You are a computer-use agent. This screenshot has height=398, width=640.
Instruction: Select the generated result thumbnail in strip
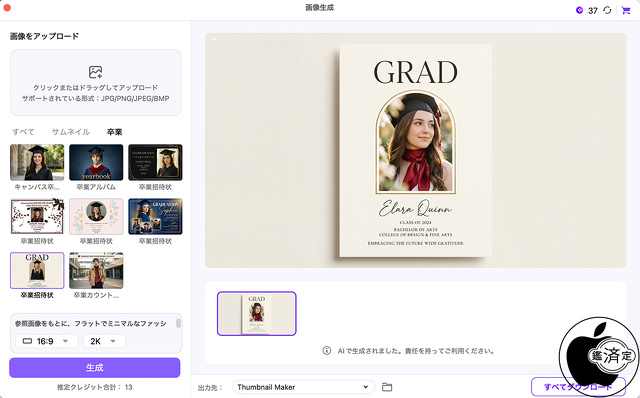coord(256,314)
